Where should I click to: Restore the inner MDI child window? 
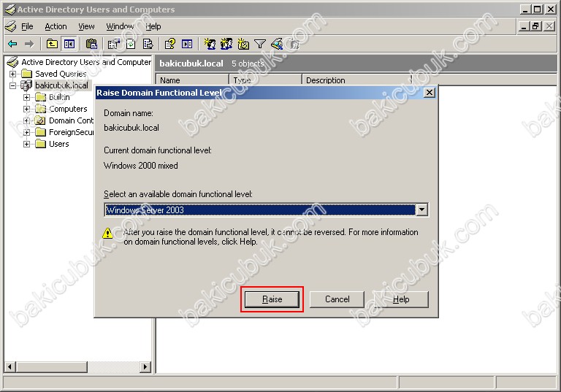[x=536, y=26]
